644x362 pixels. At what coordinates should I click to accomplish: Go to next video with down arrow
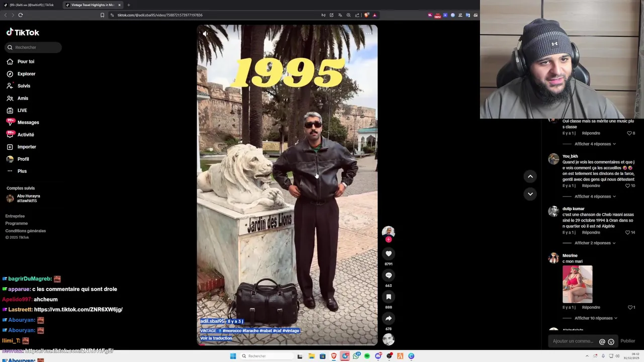(530, 194)
